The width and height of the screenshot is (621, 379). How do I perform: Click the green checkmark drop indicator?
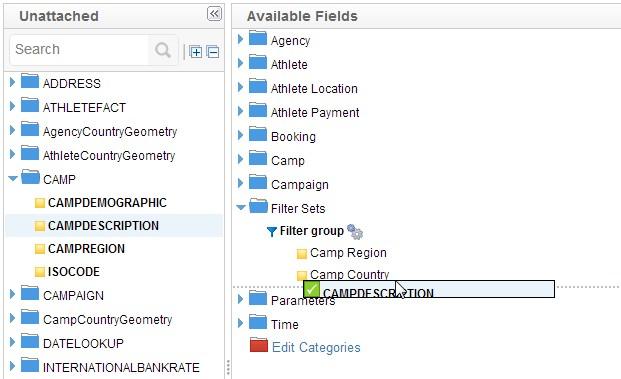pyautogui.click(x=311, y=289)
